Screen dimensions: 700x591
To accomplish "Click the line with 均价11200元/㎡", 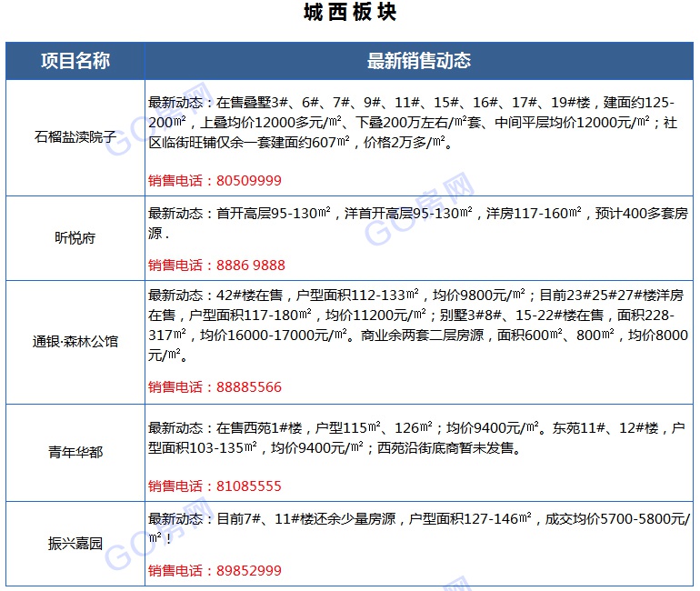I will pyautogui.click(x=411, y=316).
